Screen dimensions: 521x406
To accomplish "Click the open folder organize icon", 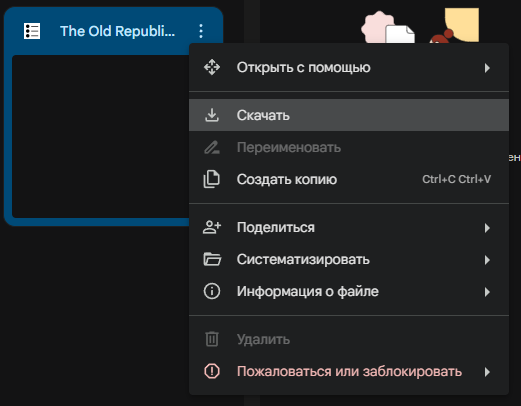I will [x=212, y=259].
